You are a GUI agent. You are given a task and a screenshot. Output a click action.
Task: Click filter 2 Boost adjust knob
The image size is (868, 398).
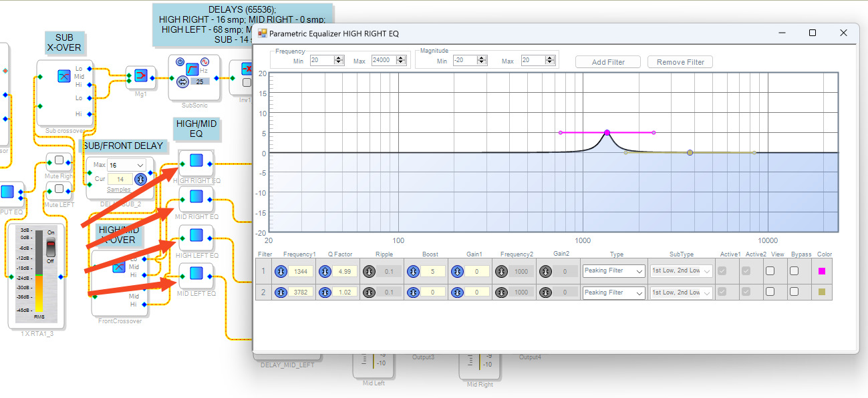(412, 292)
